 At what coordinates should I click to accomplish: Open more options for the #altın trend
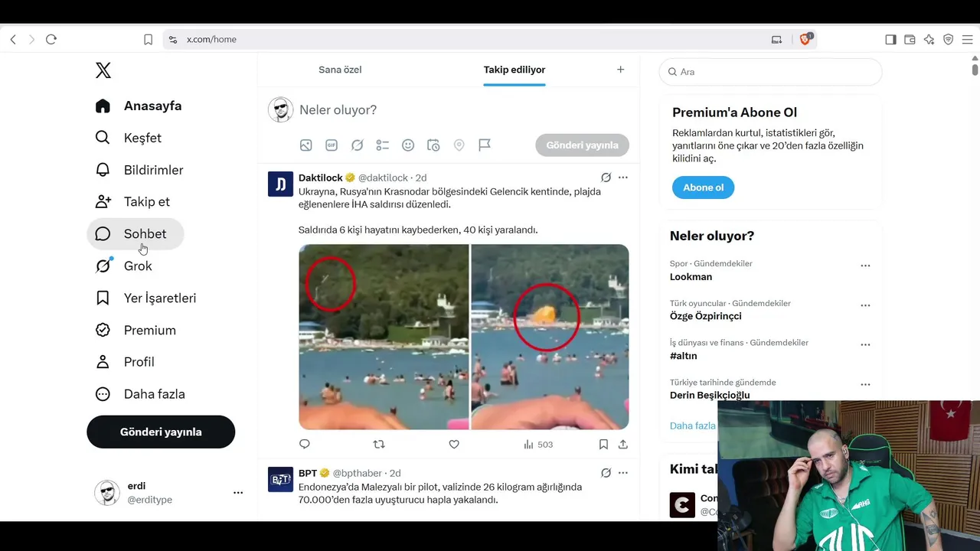865,345
